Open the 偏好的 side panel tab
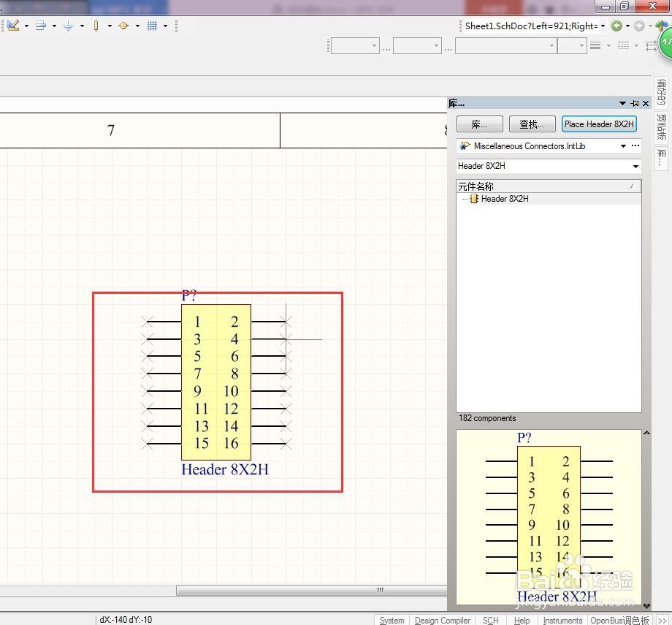Image resolution: width=672 pixels, height=625 pixels. (x=661, y=91)
